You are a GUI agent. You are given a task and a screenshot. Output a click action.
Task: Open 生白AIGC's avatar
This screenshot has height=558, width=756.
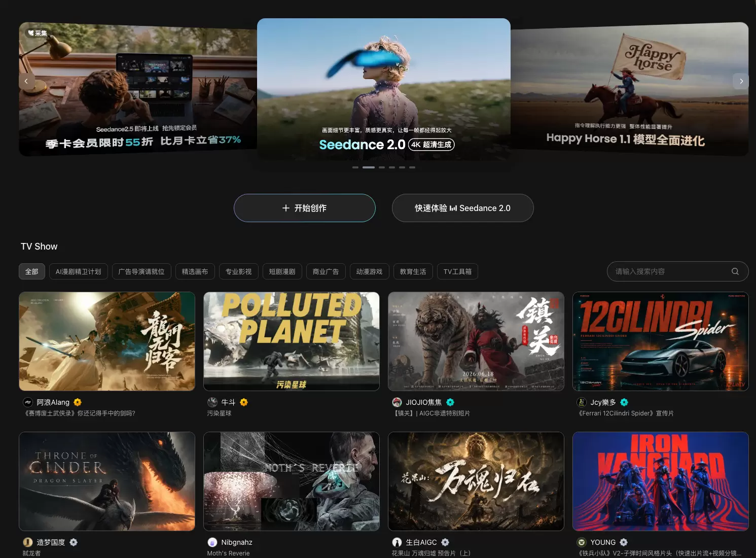pyautogui.click(x=397, y=542)
